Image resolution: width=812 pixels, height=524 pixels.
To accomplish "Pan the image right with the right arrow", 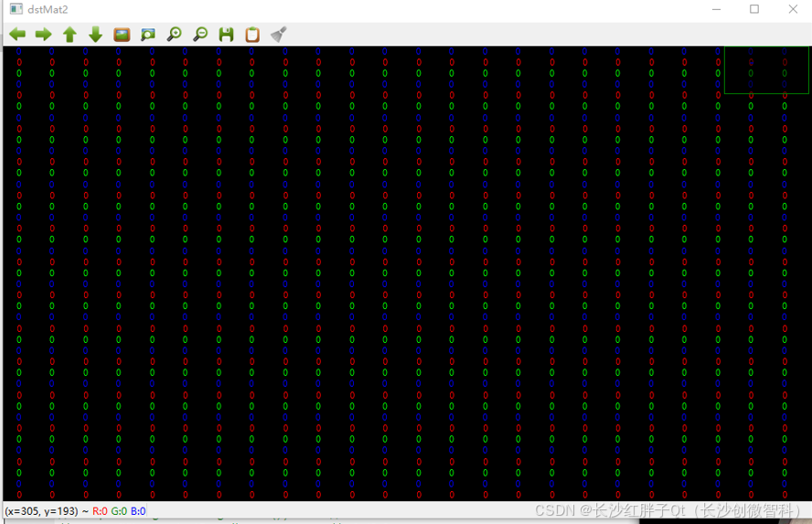I will click(44, 35).
